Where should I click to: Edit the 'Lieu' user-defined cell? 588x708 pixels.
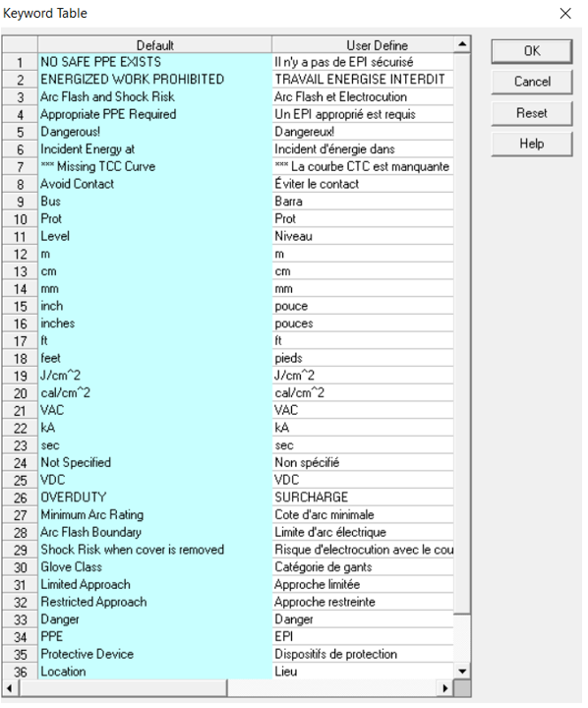point(363,672)
